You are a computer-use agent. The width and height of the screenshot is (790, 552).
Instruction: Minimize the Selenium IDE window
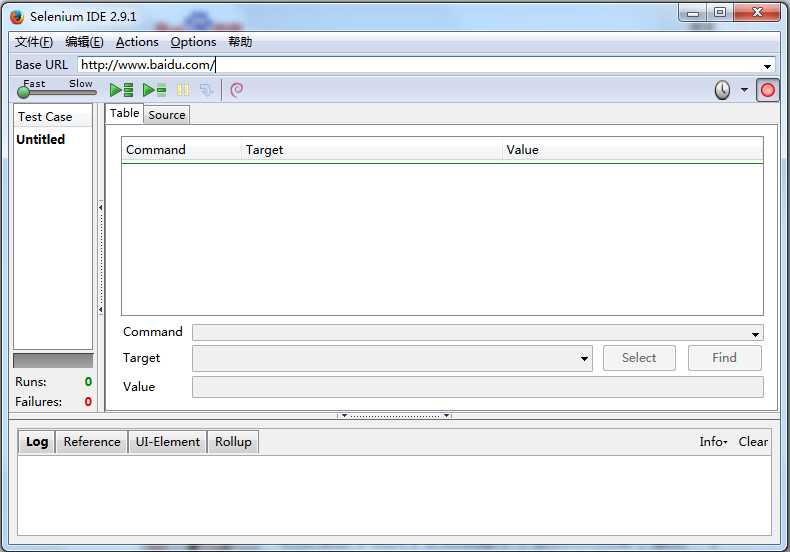pyautogui.click(x=693, y=13)
